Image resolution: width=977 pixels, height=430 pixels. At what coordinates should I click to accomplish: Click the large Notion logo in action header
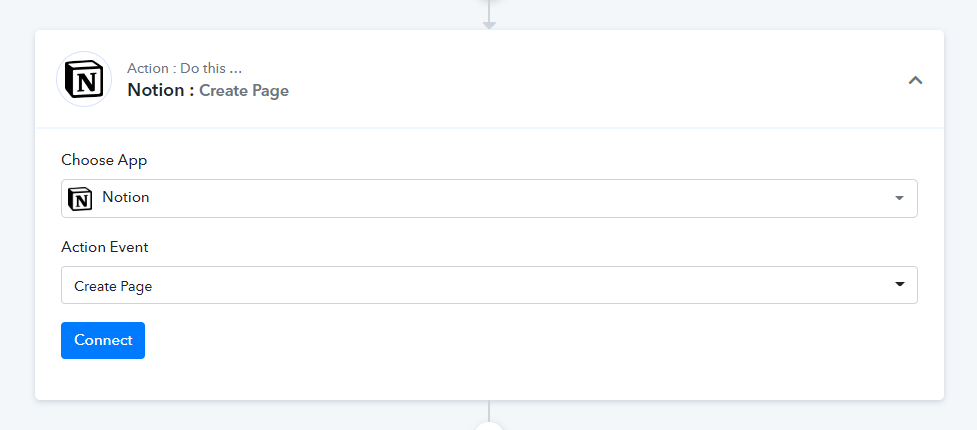coord(84,79)
